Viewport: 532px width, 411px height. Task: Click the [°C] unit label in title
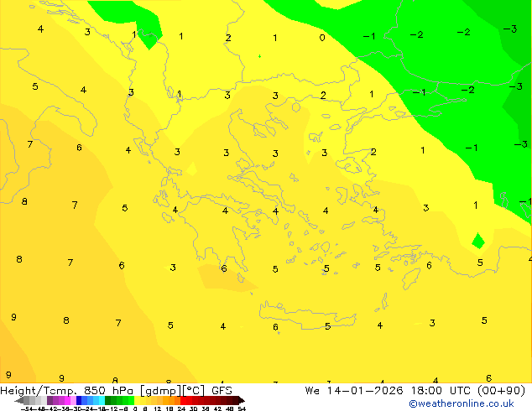click(194, 391)
